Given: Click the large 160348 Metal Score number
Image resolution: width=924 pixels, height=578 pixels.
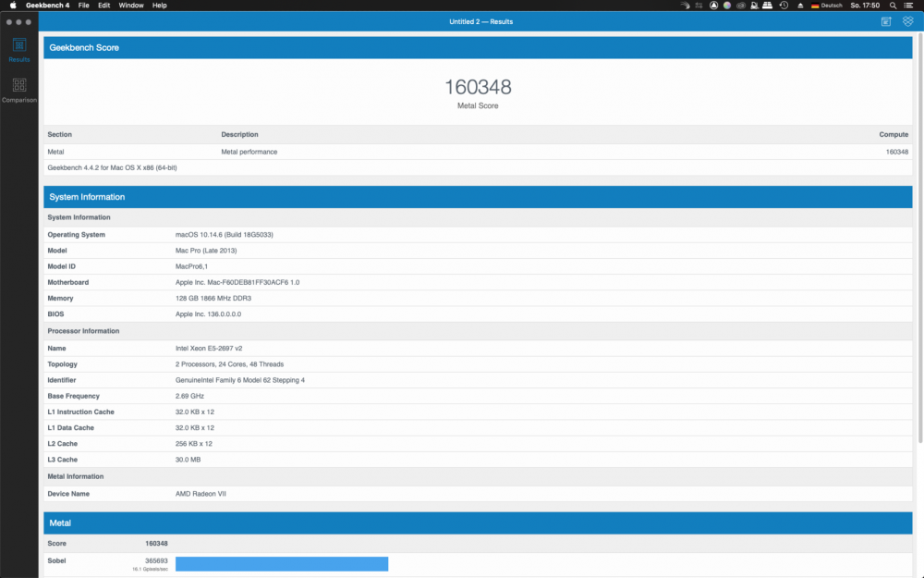Looking at the screenshot, I should (x=478, y=87).
